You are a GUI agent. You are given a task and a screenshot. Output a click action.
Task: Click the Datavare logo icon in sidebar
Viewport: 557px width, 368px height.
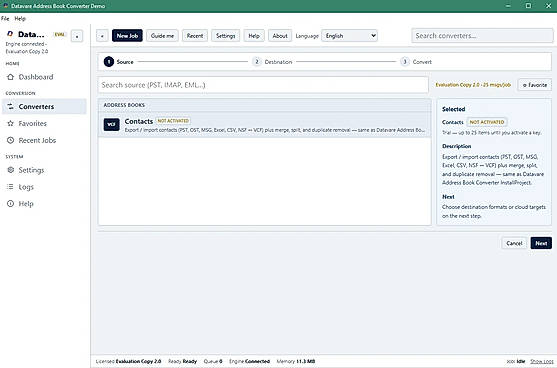click(10, 34)
